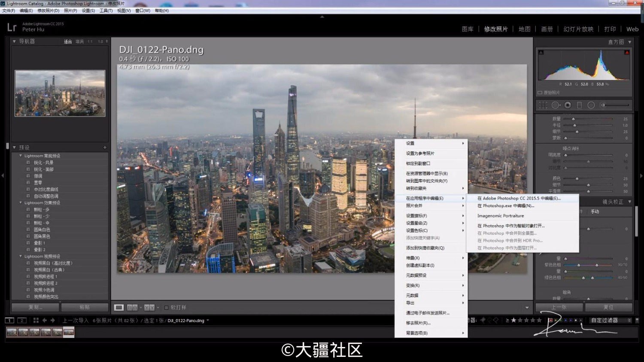The height and width of the screenshot is (362, 644).
Task: Toggle the highlight clipping indicator in histogram
Action: (x=627, y=52)
